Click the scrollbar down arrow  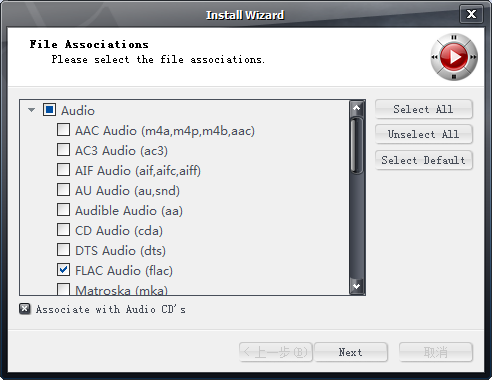(356, 286)
